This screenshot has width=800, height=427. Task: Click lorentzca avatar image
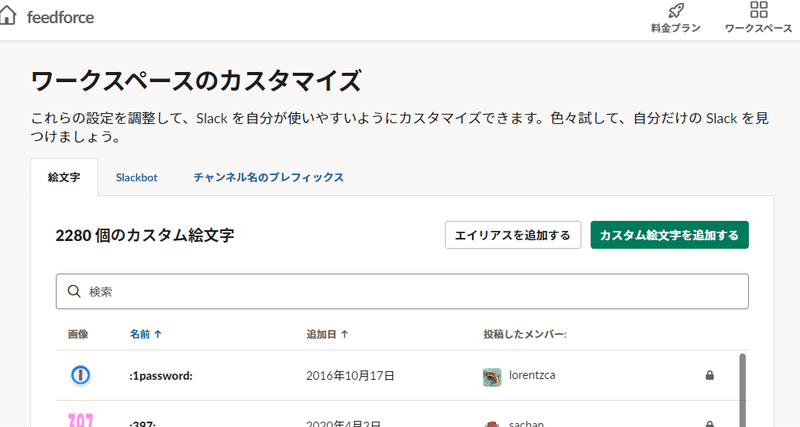tap(492, 377)
